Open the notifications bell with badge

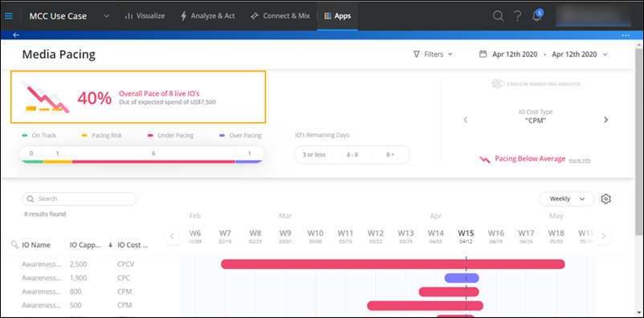coord(537,15)
